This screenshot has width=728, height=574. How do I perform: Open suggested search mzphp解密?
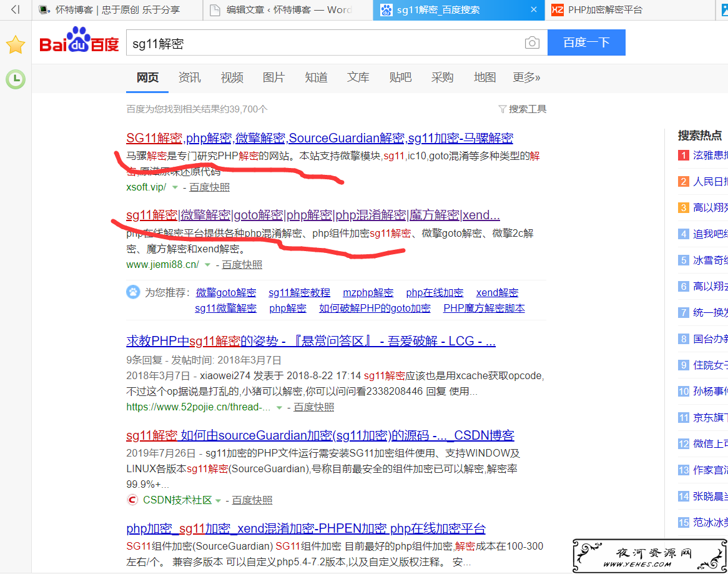pos(368,292)
